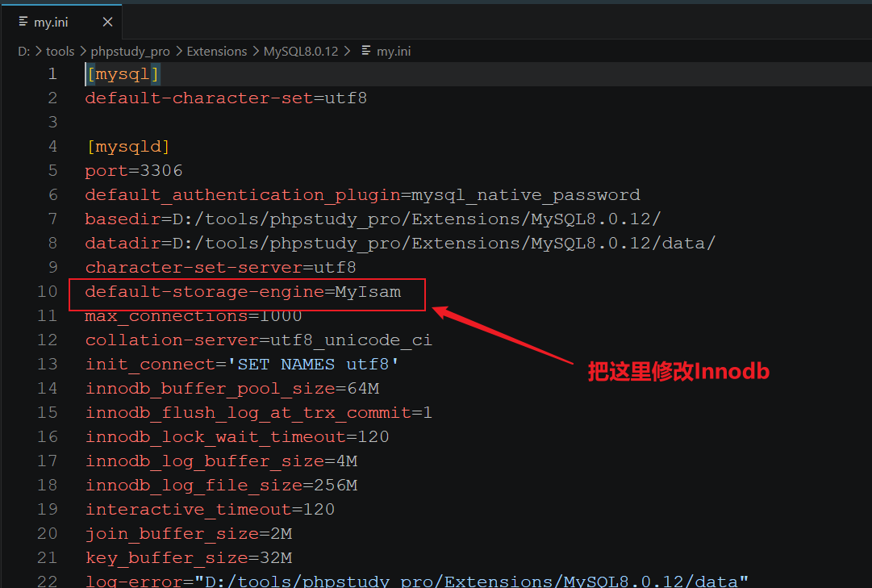
Task: Place cursor at port=3306 line
Action: (x=133, y=170)
